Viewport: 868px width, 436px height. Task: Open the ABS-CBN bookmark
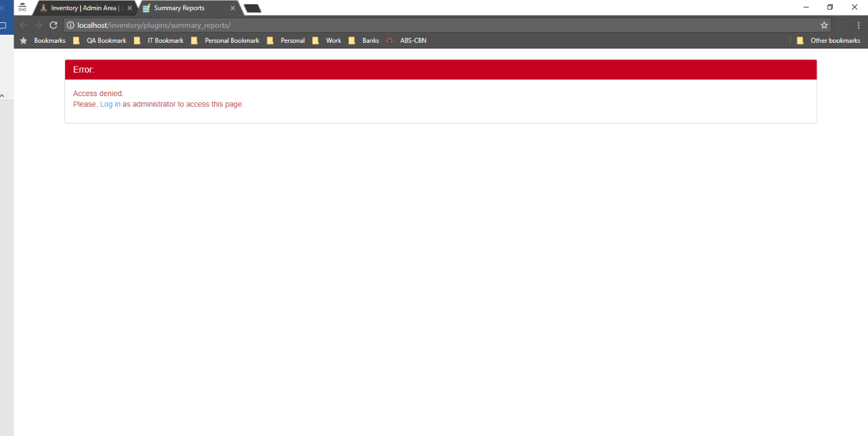click(x=407, y=40)
